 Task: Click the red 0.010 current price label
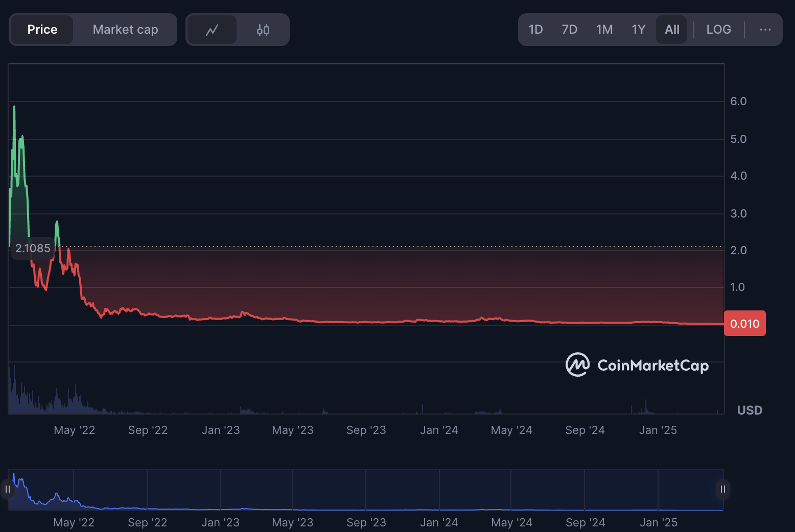[x=744, y=324]
